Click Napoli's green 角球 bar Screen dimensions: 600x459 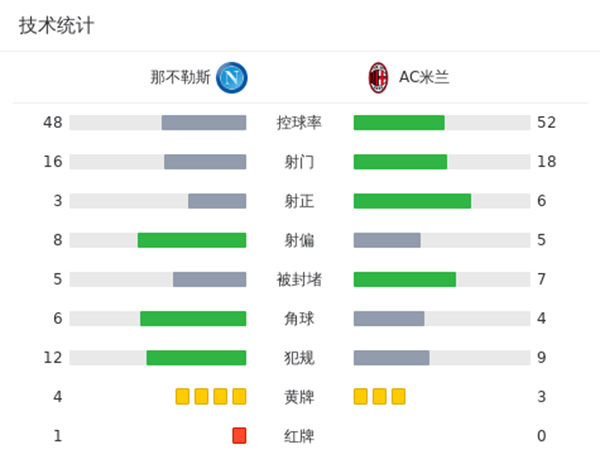[x=193, y=318]
